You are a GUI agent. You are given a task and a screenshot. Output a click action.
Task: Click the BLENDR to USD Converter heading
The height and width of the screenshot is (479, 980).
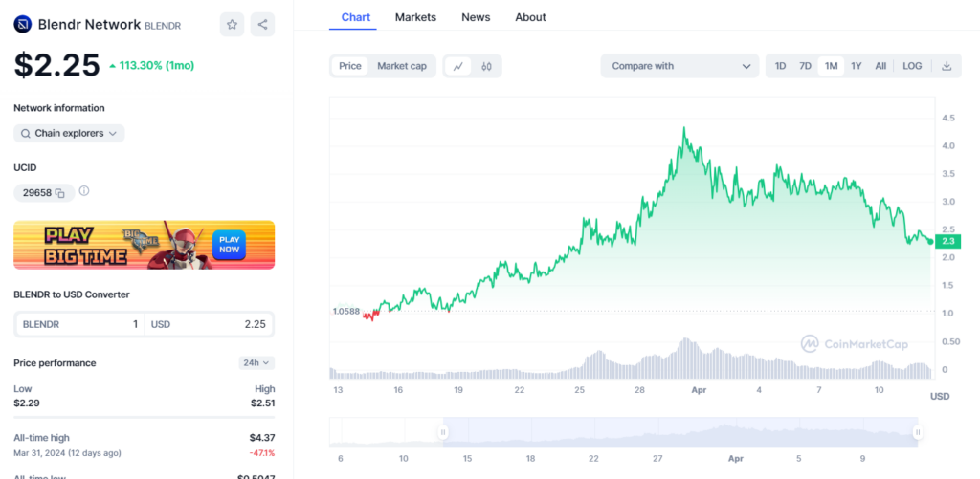[72, 294]
